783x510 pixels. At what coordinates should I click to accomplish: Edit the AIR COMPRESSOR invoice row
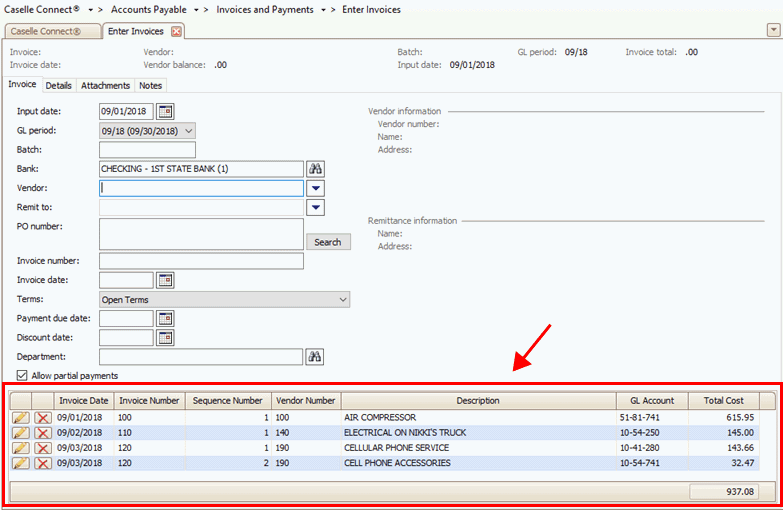(x=20, y=418)
